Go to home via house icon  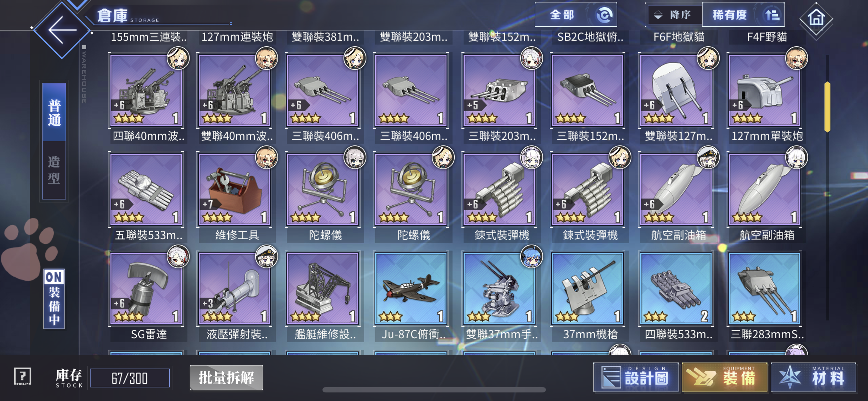[816, 19]
